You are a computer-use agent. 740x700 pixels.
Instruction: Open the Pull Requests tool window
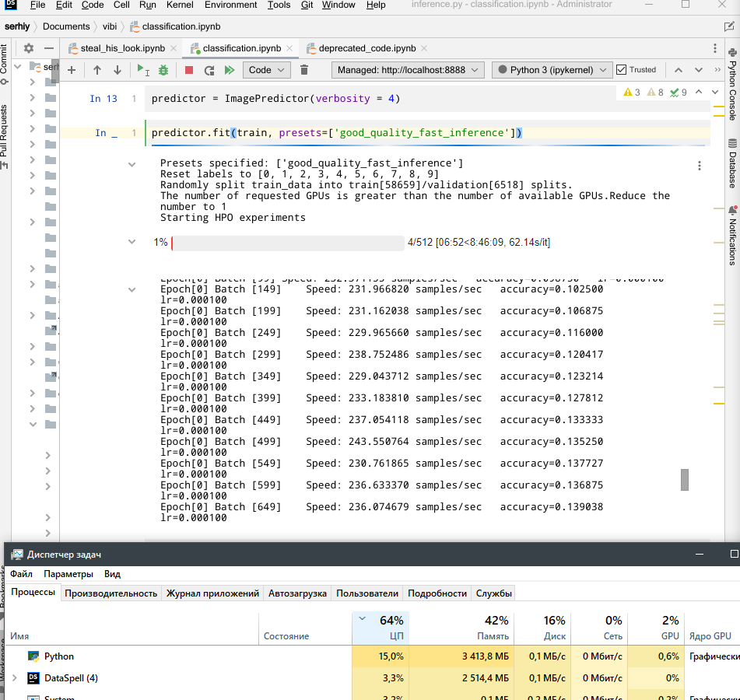(4, 136)
